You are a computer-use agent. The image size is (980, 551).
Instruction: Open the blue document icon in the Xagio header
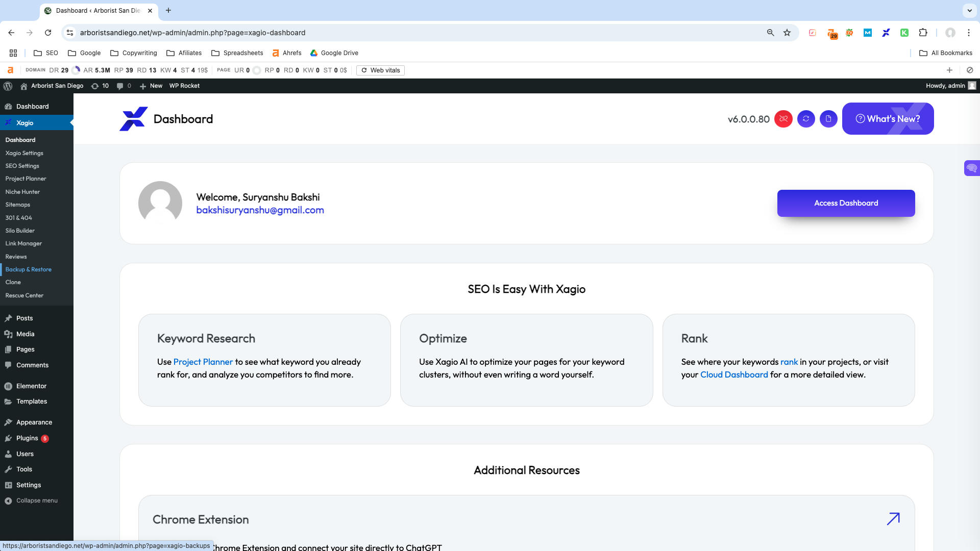[x=828, y=119]
